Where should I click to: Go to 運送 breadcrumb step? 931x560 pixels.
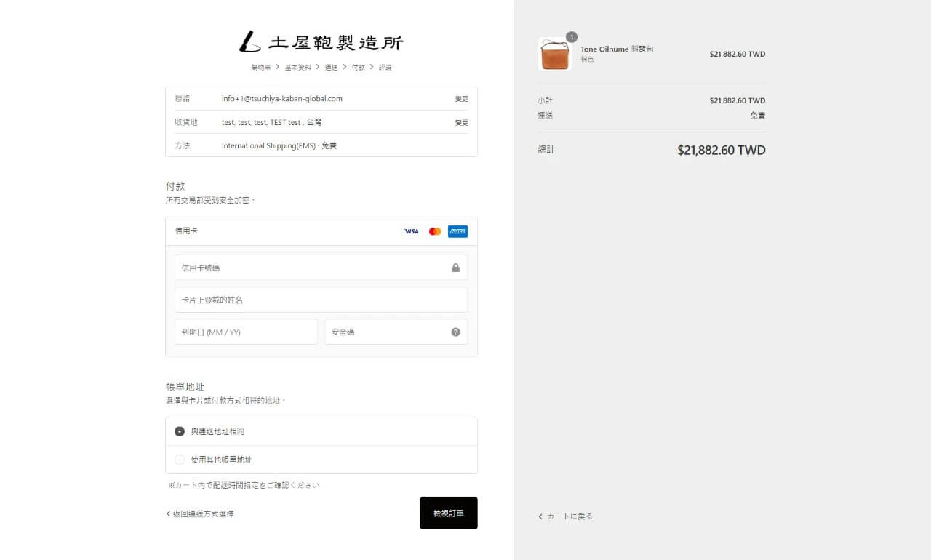pyautogui.click(x=331, y=67)
